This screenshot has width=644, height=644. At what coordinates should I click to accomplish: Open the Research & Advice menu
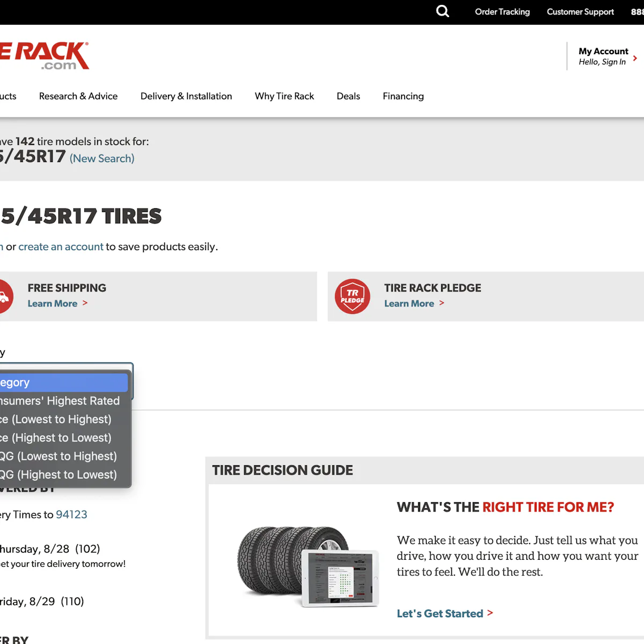point(78,96)
